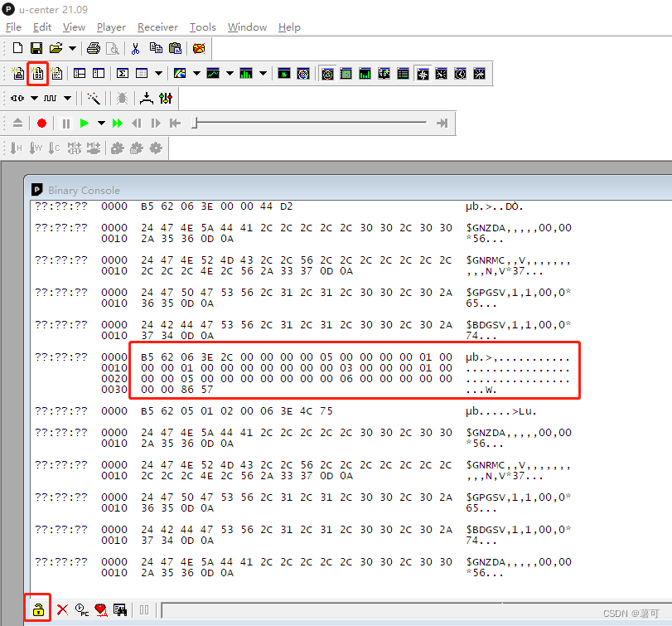Click the Binary Console filter input field

tap(416, 610)
